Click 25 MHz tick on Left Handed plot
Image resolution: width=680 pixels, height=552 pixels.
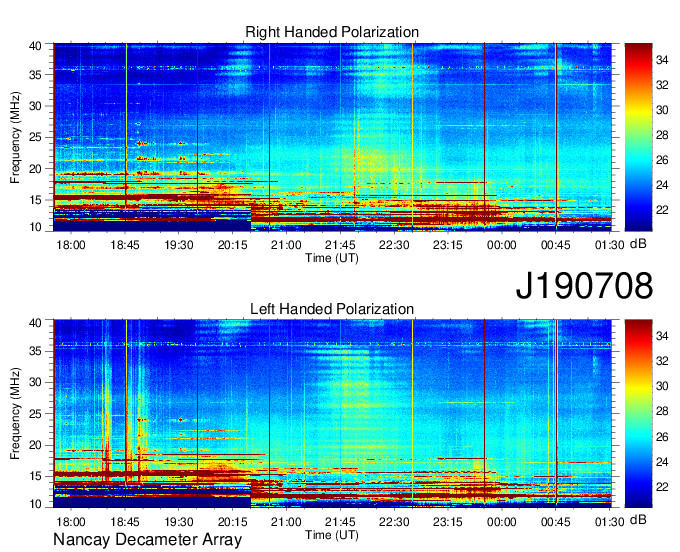[x=35, y=414]
